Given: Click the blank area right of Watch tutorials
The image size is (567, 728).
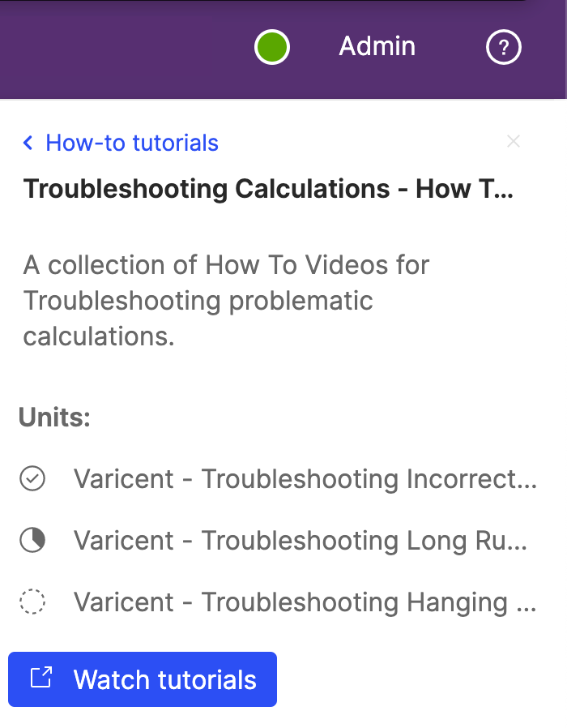Looking at the screenshot, I should click(x=421, y=679).
